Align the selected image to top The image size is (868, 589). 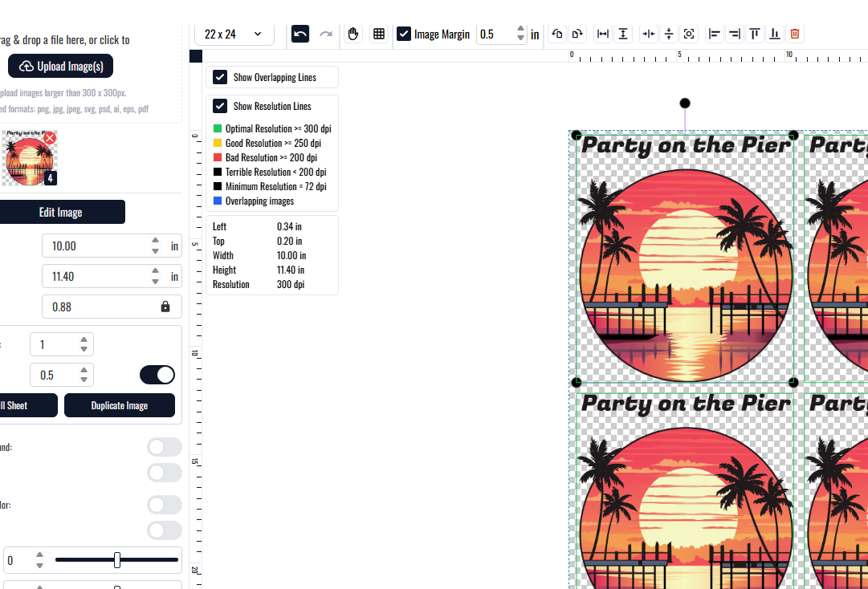tap(755, 34)
